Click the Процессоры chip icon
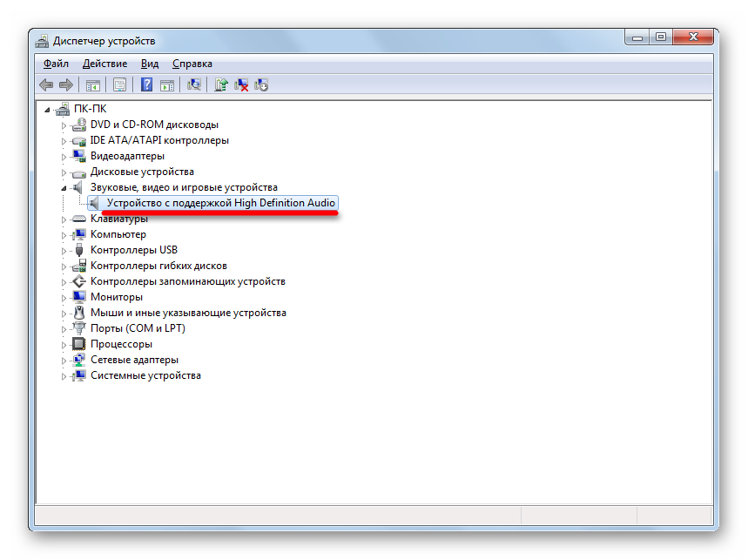Screen dimensions: 748x560 click(79, 344)
